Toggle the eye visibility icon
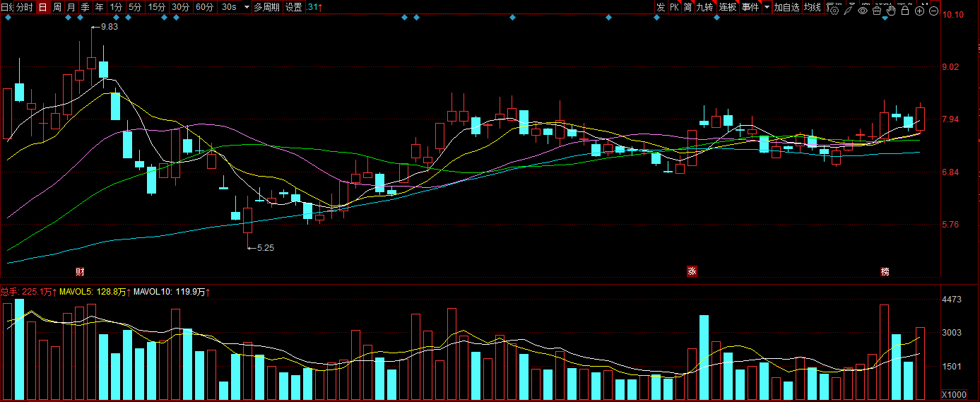The image size is (980, 402). [x=863, y=11]
